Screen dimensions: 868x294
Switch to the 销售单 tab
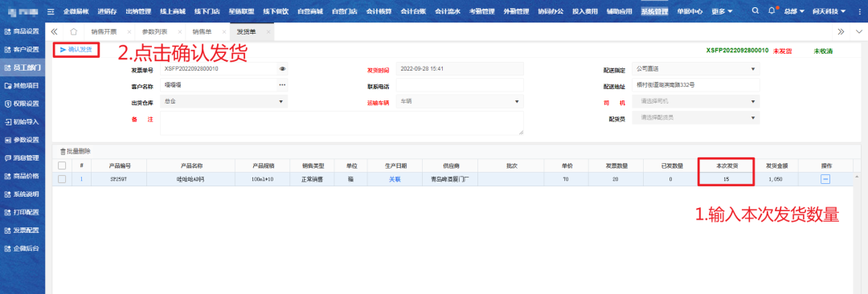coord(202,32)
